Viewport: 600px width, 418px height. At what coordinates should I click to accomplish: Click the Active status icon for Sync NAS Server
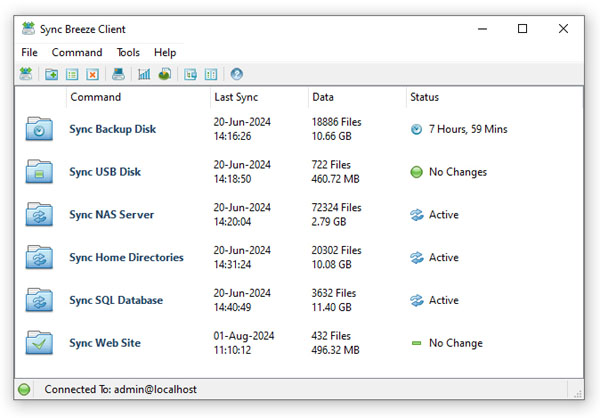(x=417, y=215)
